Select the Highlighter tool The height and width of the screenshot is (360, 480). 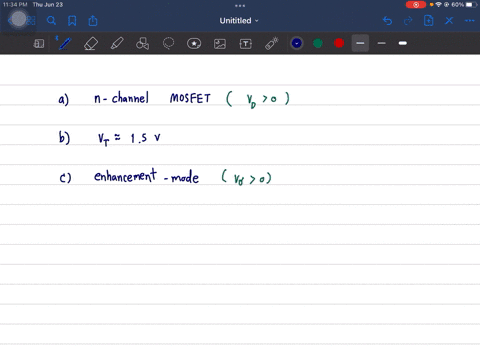click(117, 44)
